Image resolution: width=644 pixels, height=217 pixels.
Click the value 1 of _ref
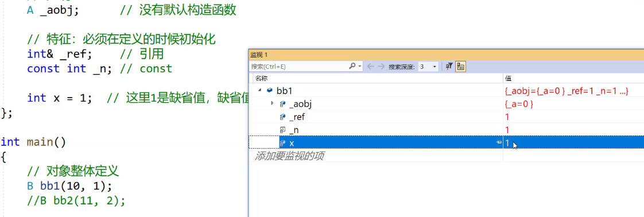(x=507, y=118)
